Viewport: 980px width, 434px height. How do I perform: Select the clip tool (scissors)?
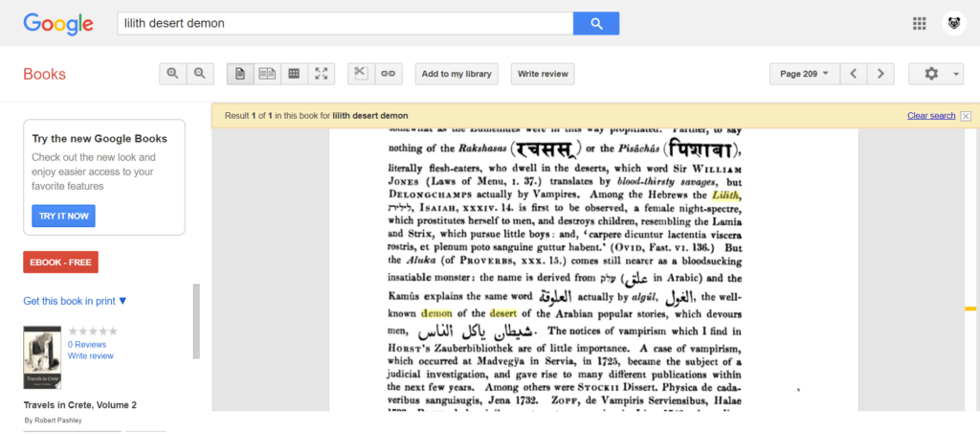[361, 74]
